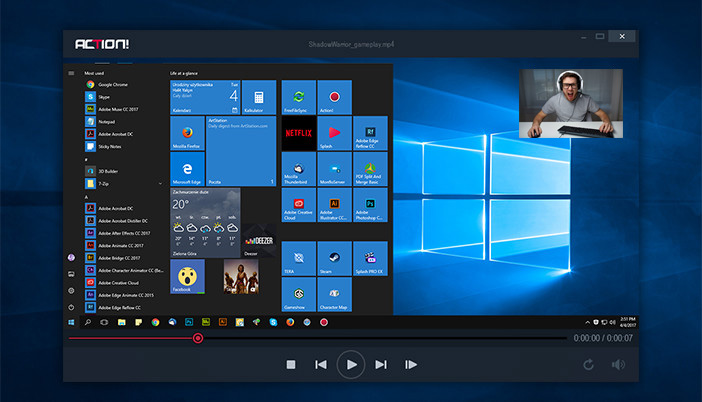Play the ShadowWarrior gameplay video
This screenshot has height=402, width=702.
coord(351,365)
